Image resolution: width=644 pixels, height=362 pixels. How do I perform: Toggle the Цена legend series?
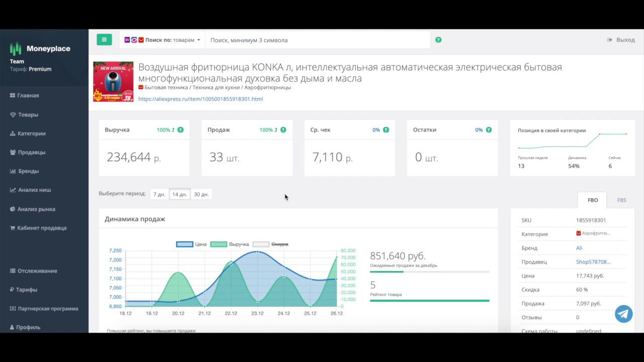pyautogui.click(x=191, y=244)
